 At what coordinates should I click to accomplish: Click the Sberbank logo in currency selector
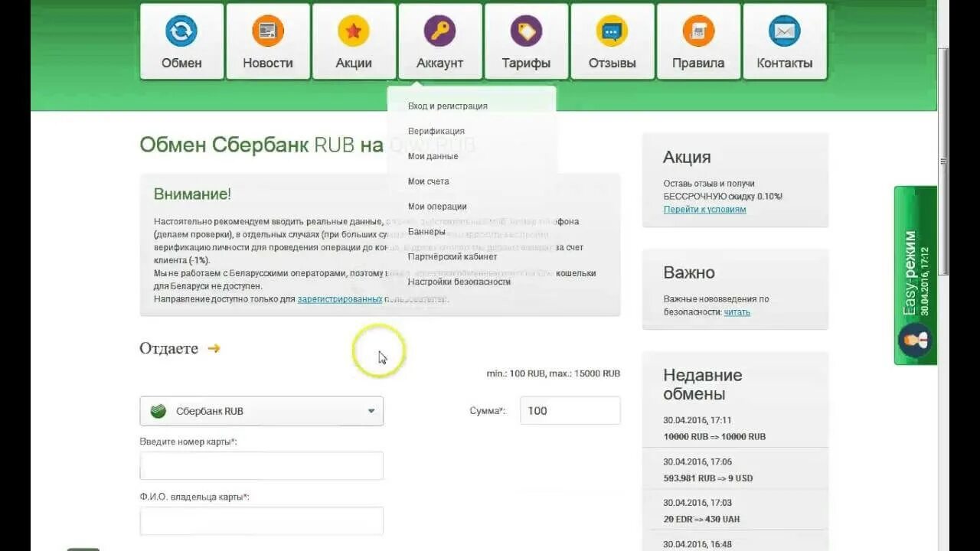click(x=158, y=411)
